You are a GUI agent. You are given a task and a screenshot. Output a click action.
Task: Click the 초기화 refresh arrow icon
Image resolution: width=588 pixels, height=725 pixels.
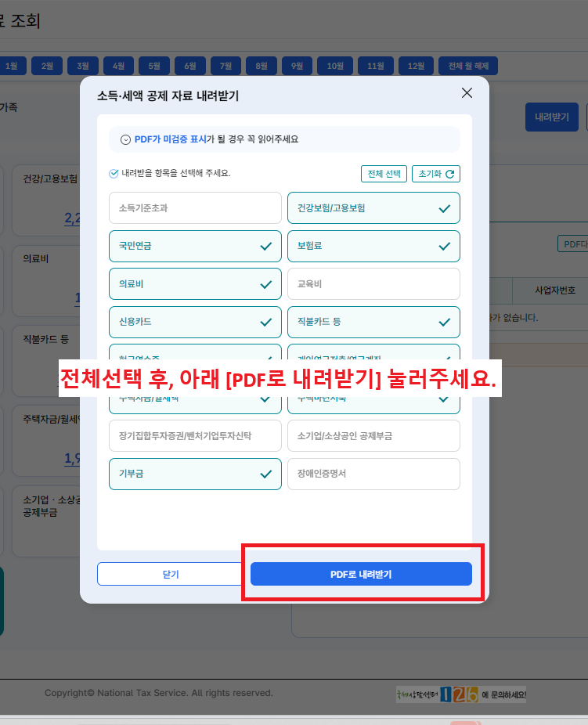click(449, 174)
